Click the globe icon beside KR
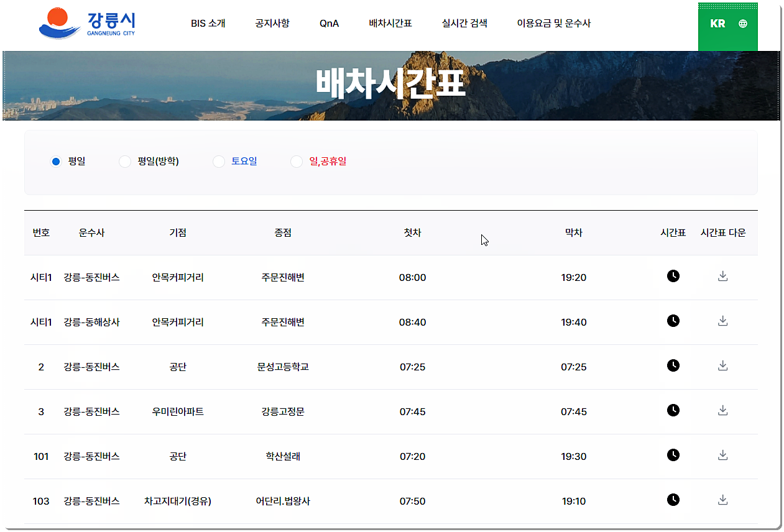 pos(743,24)
